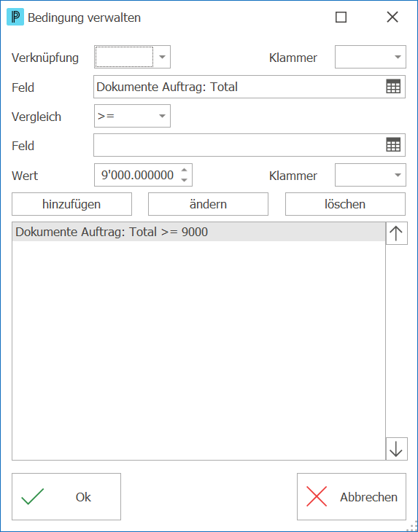Select row Dokumente Auftrag: Total >= 9000

coord(199,232)
